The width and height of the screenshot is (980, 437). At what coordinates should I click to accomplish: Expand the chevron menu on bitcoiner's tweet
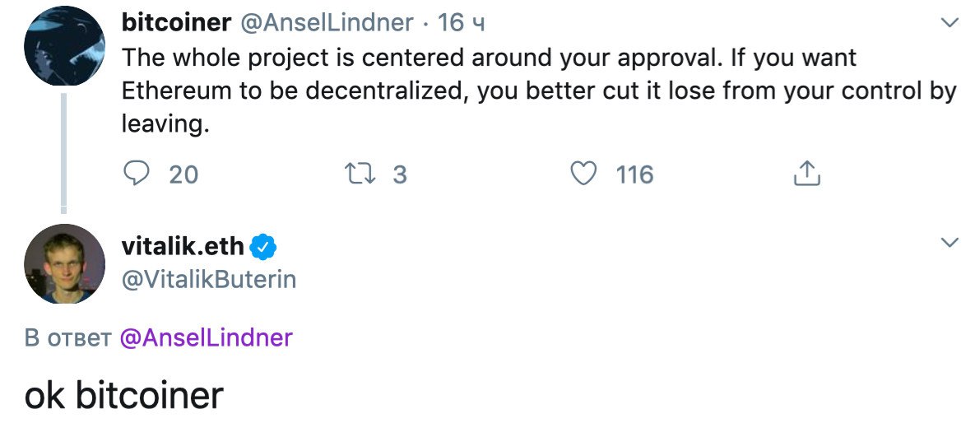[x=950, y=24]
